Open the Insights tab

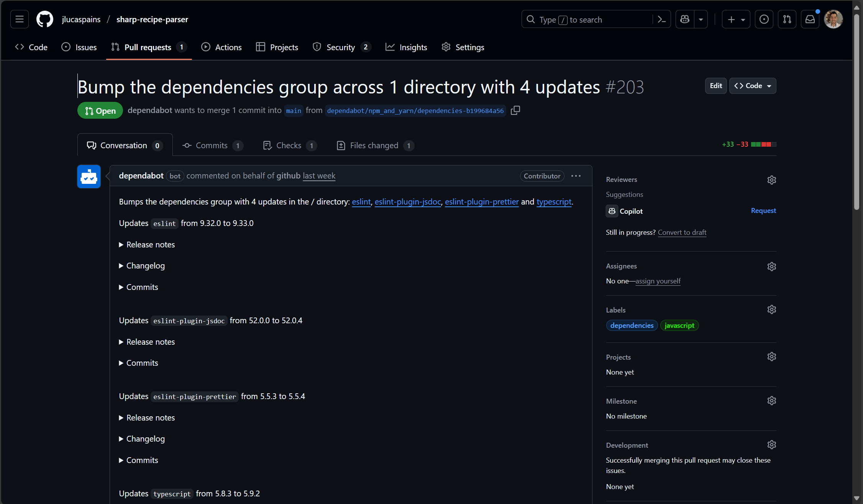tap(406, 47)
